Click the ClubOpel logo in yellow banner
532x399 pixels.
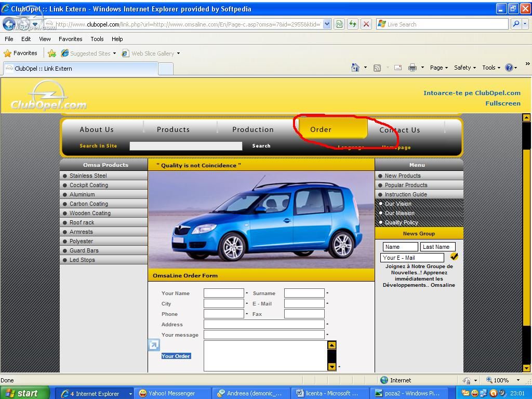tap(48, 96)
